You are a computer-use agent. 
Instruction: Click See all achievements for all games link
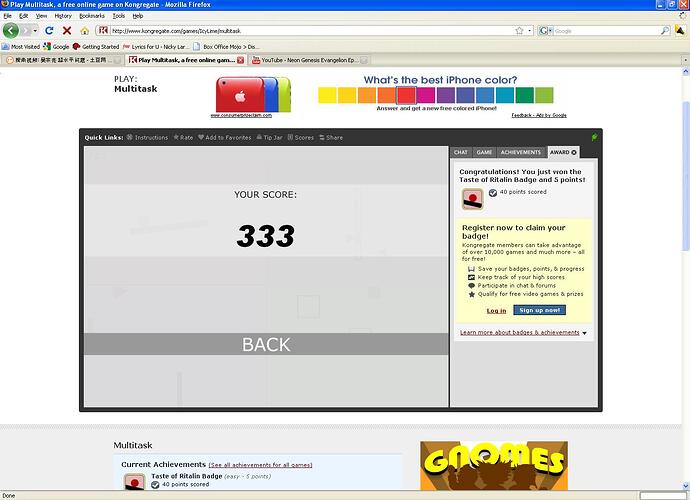(x=261, y=465)
